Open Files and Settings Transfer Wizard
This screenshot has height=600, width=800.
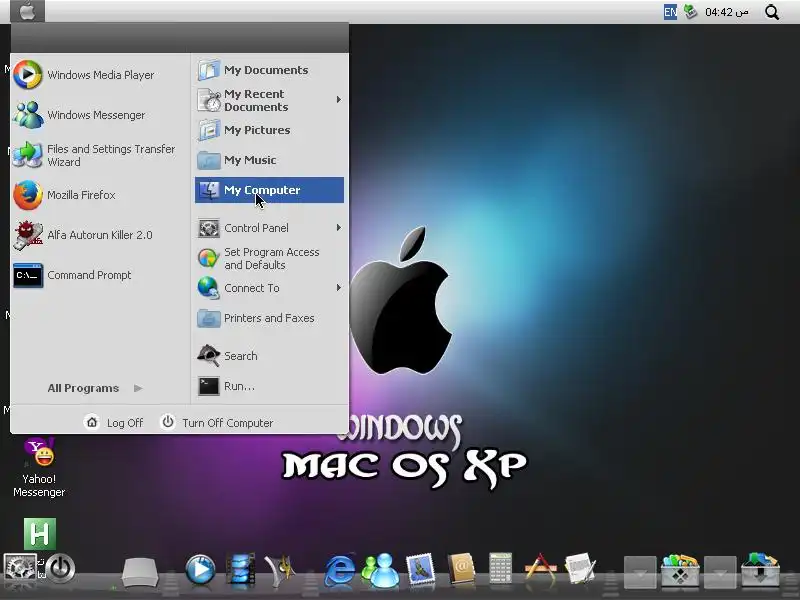tap(94, 155)
